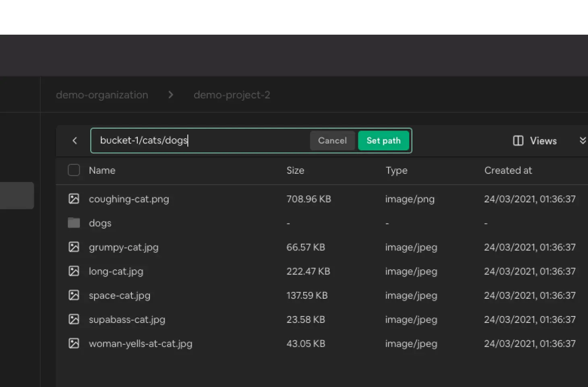Toggle the select-all checkbox in header
The width and height of the screenshot is (588, 387).
(74, 170)
